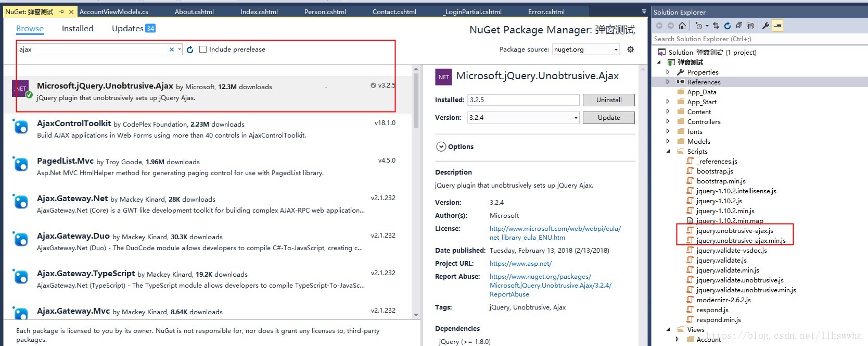Click Ajax.Gateway.Duo package icon
This screenshot has width=868, height=346.
[21, 239]
